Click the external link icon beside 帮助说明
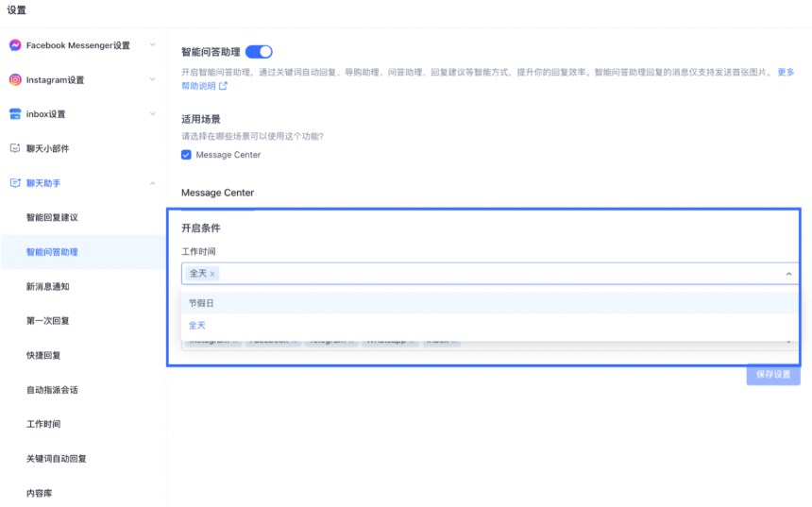The image size is (812, 507). tap(223, 86)
